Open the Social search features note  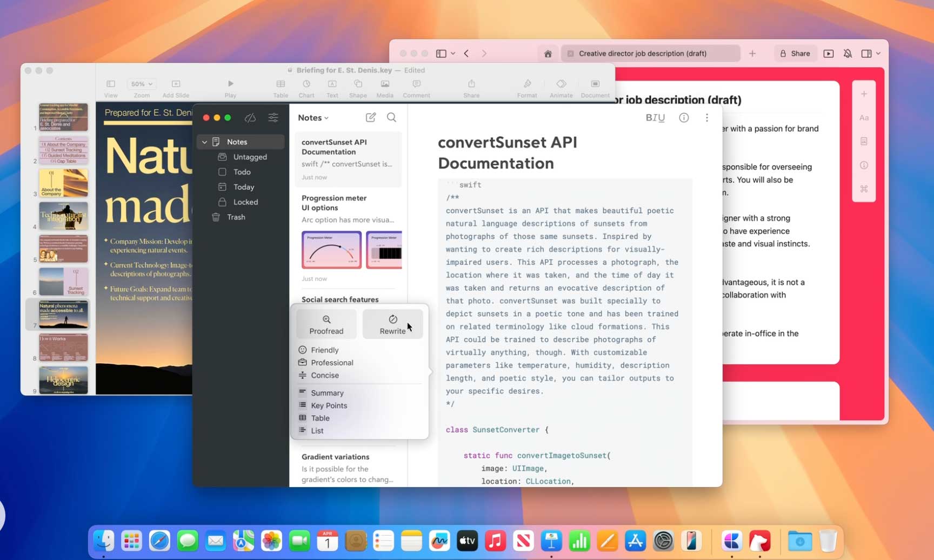pyautogui.click(x=340, y=299)
